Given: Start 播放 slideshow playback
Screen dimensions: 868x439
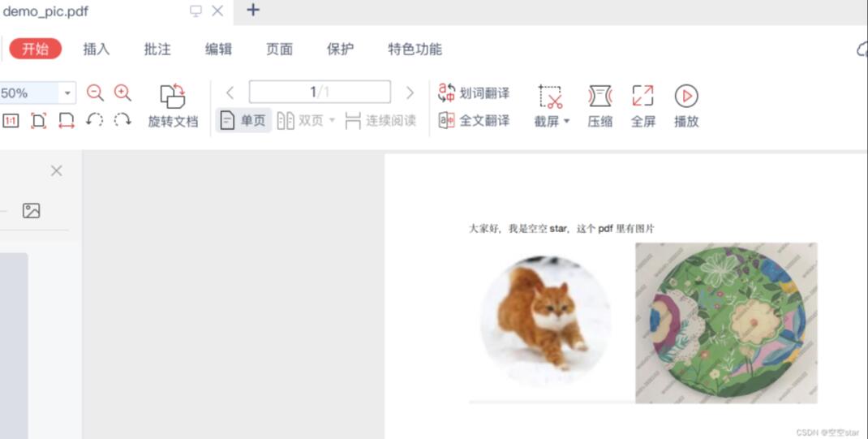Looking at the screenshot, I should click(686, 105).
